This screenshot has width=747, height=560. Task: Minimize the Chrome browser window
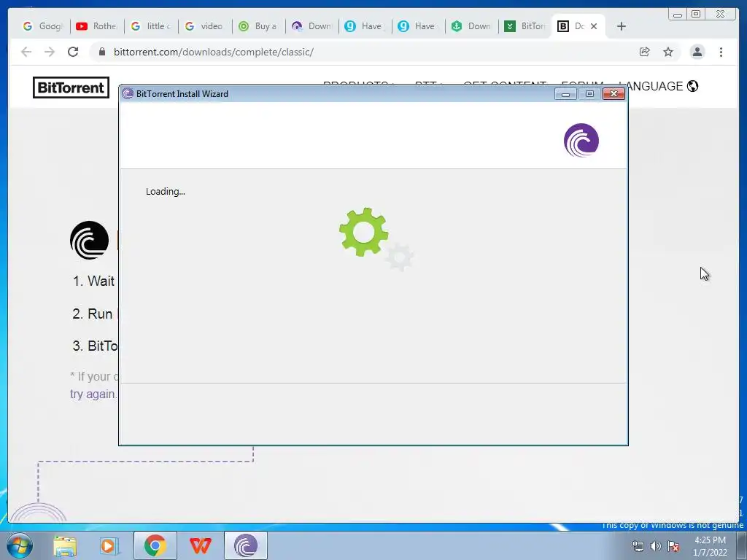click(678, 15)
